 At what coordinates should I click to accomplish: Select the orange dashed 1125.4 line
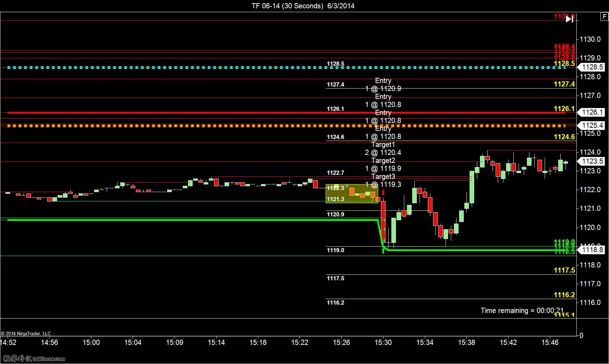[286, 126]
